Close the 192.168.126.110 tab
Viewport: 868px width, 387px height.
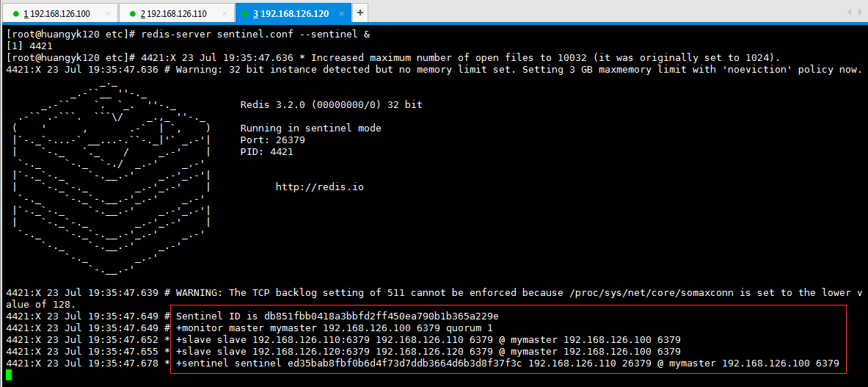(225, 13)
